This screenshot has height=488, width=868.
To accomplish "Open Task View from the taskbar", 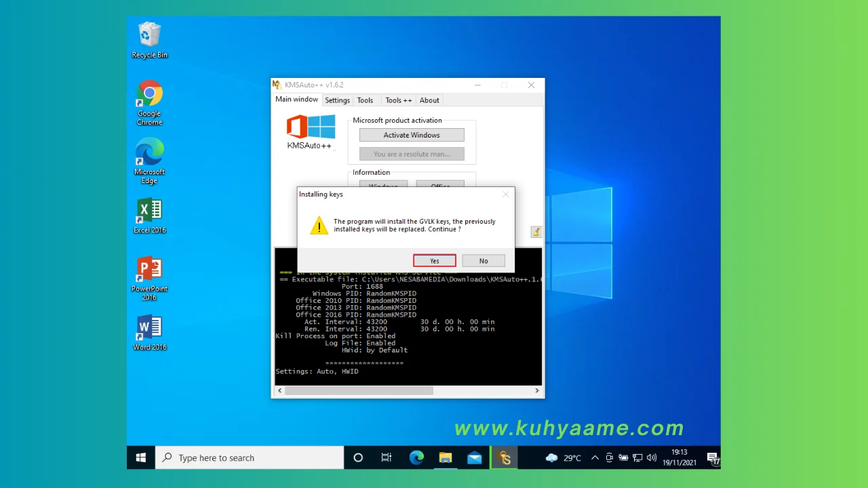I will click(x=387, y=457).
